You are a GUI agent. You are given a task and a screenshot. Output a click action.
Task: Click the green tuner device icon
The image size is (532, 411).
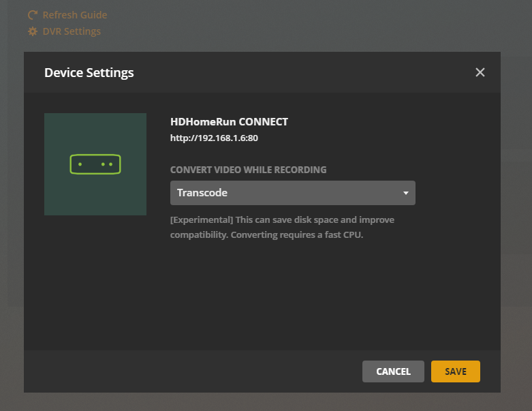(95, 164)
